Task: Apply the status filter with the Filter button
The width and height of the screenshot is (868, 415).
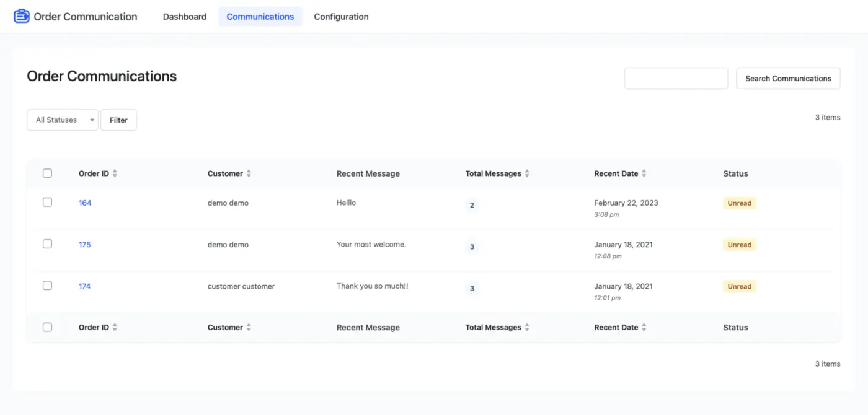Action: (118, 120)
